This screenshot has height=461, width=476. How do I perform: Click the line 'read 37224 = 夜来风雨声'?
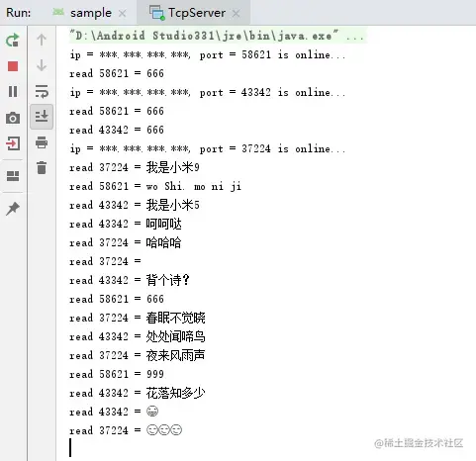(138, 355)
